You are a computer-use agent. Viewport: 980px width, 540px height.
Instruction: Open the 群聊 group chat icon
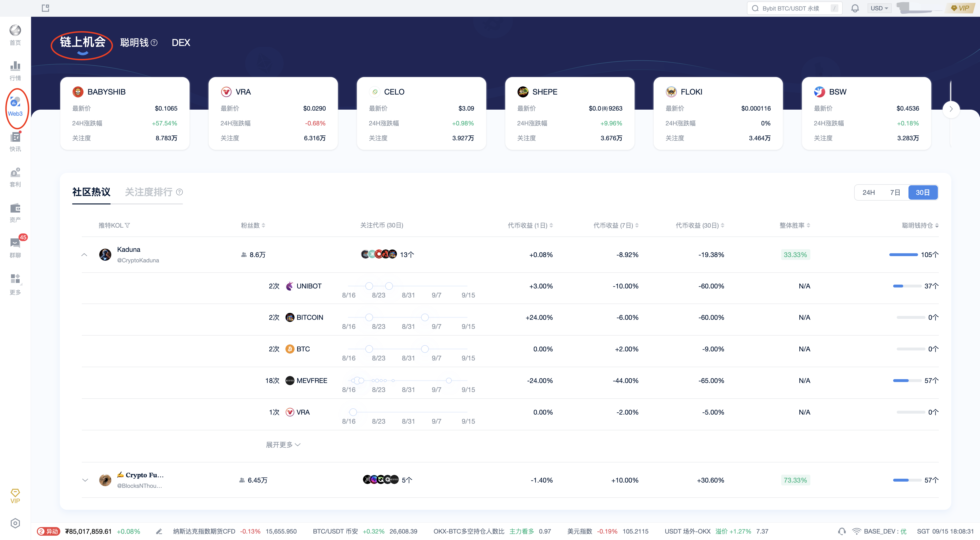[x=15, y=247]
